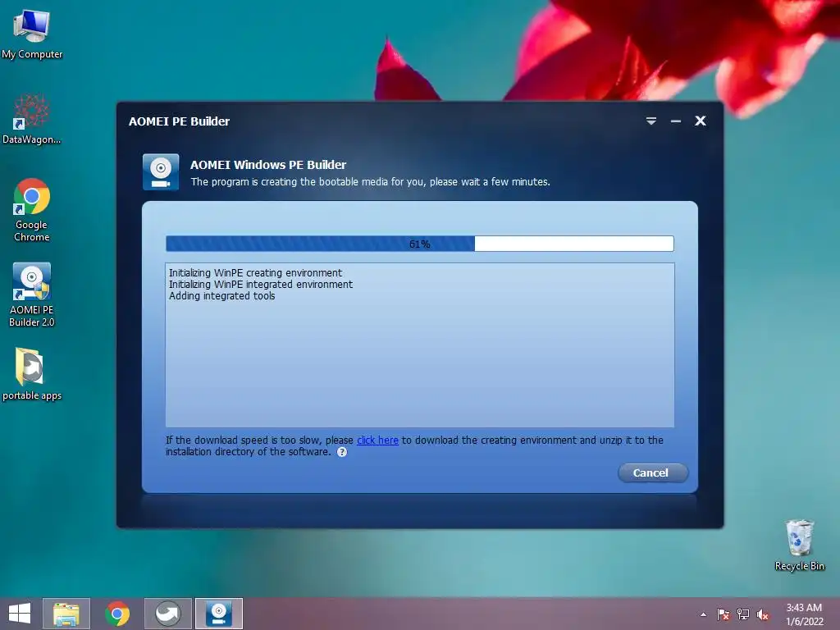This screenshot has width=840, height=630.
Task: Open the AOMEI PE Builder options dropdown menu
Action: coord(651,121)
